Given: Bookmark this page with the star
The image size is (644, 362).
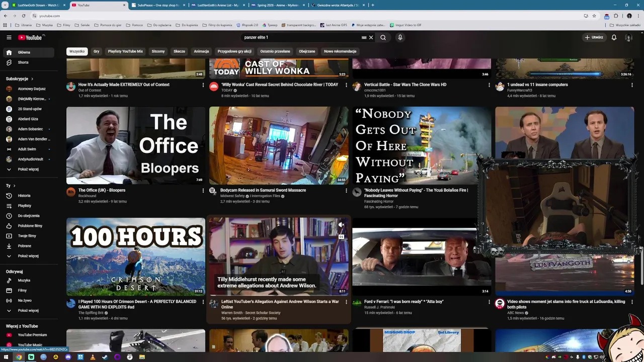Looking at the screenshot, I should pyautogui.click(x=594, y=16).
